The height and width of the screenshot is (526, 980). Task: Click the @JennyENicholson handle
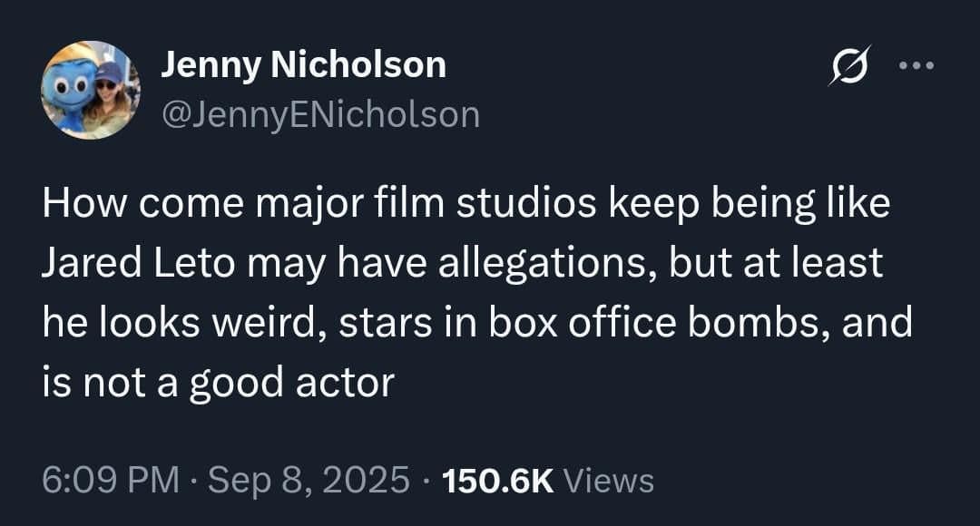click(x=320, y=114)
